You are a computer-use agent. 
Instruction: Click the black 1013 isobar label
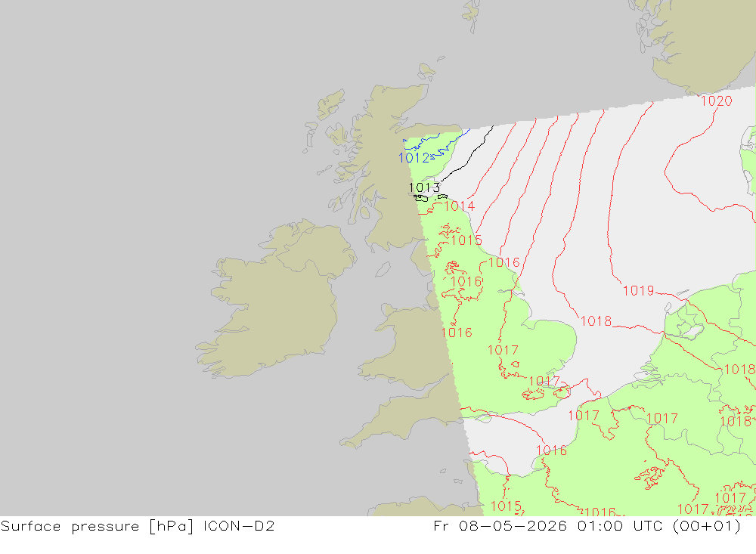424,187
